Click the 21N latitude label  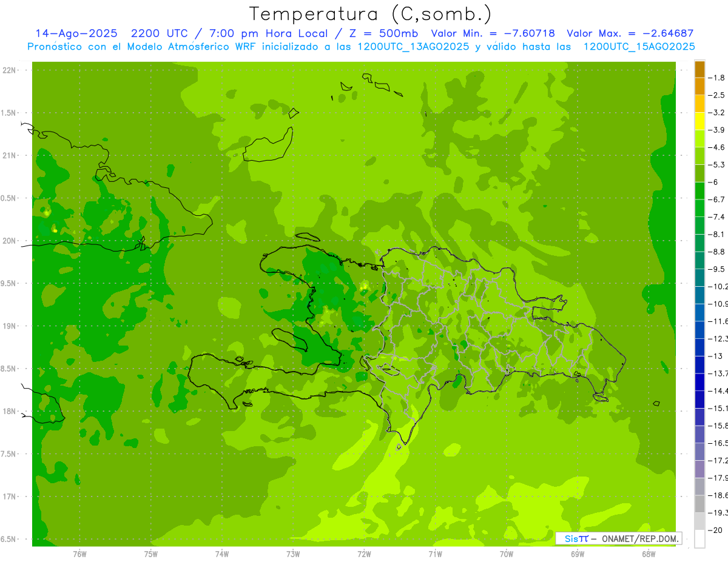tap(9, 156)
